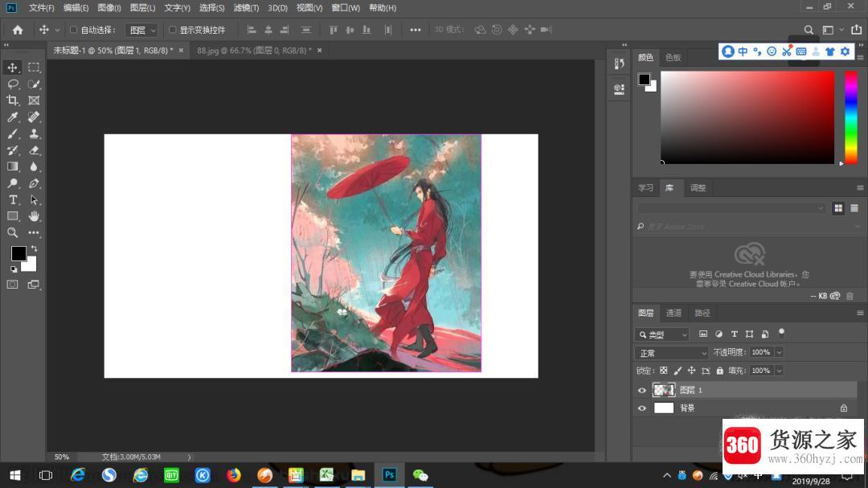Switch to the 路径 tab
This screenshot has width=868, height=488.
click(702, 314)
